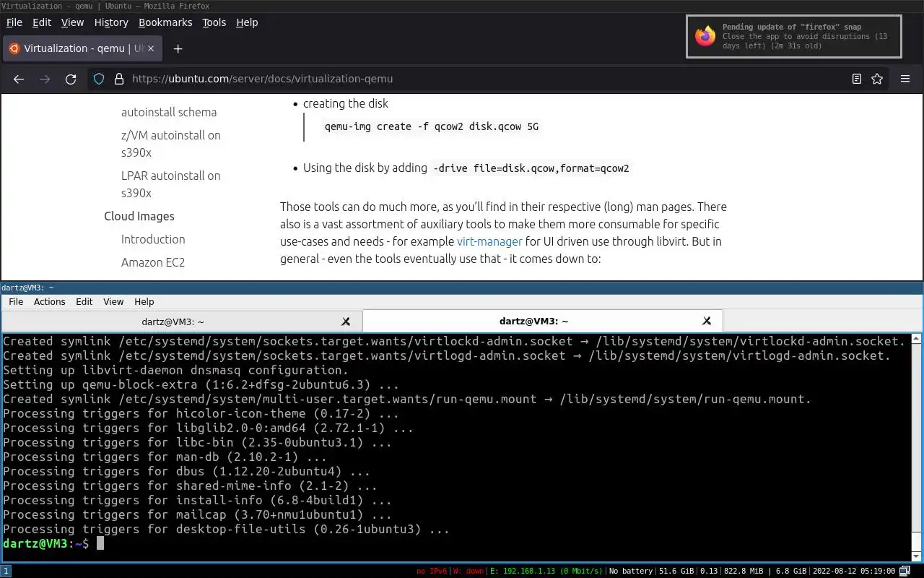This screenshot has width=924, height=578.
Task: Click the Firefox forward arrow
Action: tap(45, 79)
